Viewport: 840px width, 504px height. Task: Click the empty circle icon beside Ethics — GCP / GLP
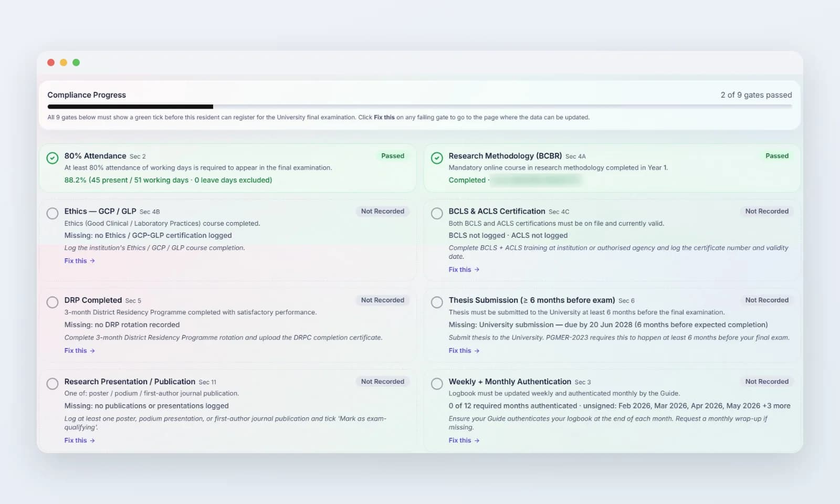(x=52, y=213)
